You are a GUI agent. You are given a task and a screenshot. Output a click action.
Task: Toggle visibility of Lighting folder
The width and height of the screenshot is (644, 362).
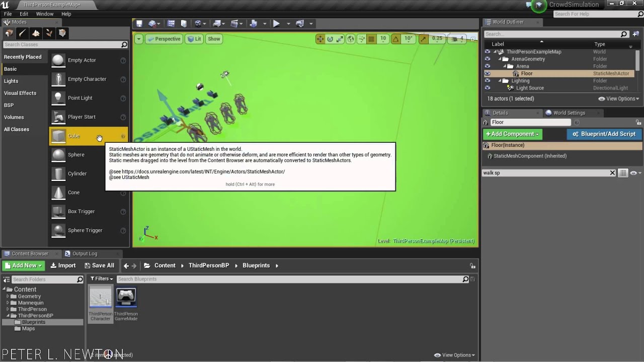[x=487, y=81]
